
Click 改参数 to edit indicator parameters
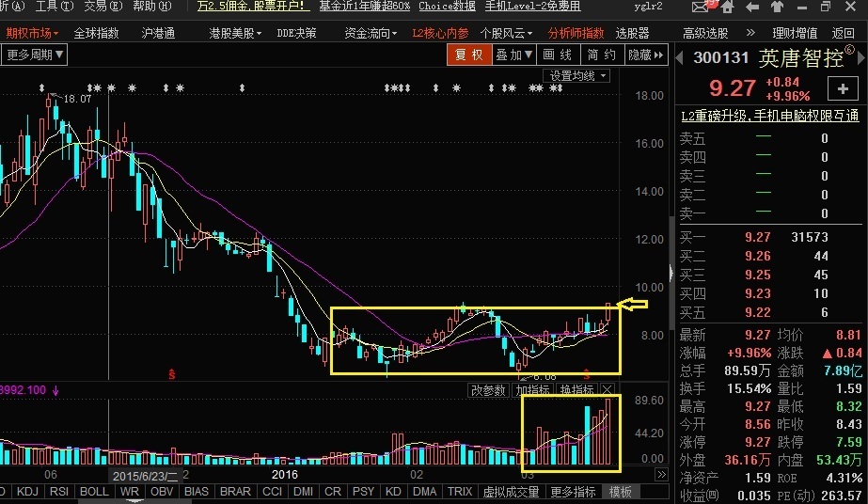pos(488,390)
